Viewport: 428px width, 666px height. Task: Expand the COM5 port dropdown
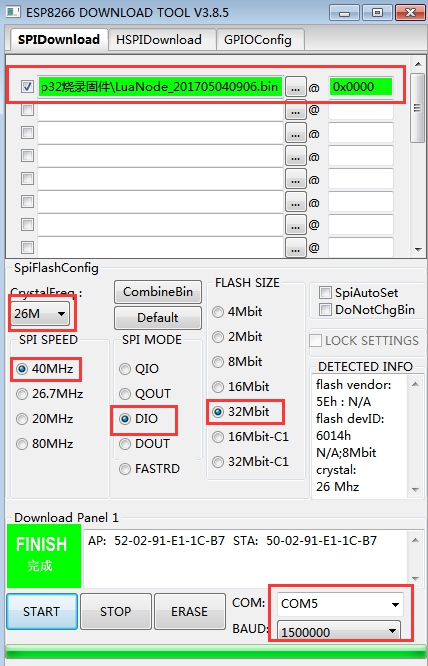click(340, 604)
